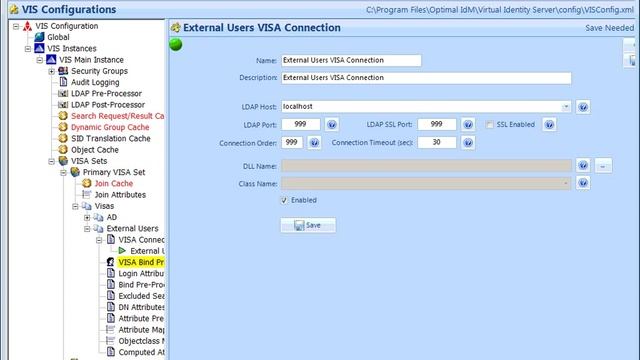Screen dimensions: 640x360
Task: Collapse the VIS Instances node
Action: coord(28,49)
